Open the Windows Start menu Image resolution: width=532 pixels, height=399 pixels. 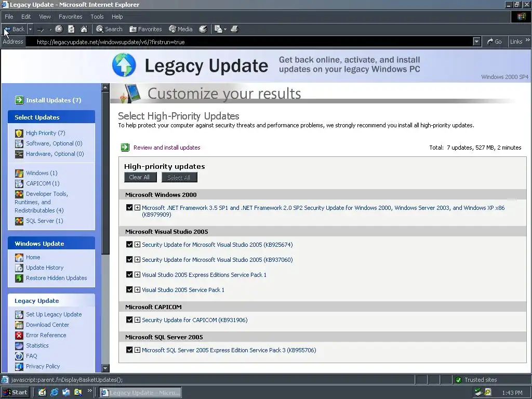[15, 393]
